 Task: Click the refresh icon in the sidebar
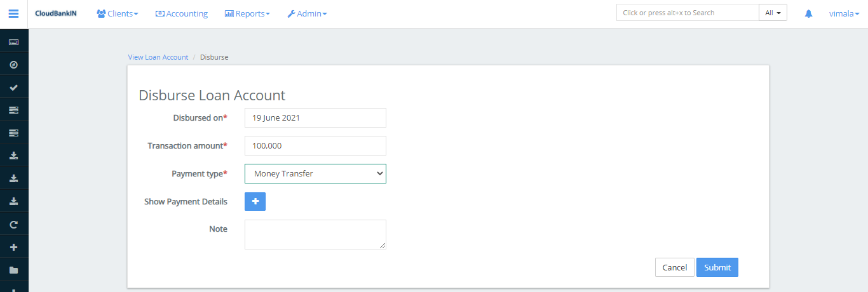point(13,224)
